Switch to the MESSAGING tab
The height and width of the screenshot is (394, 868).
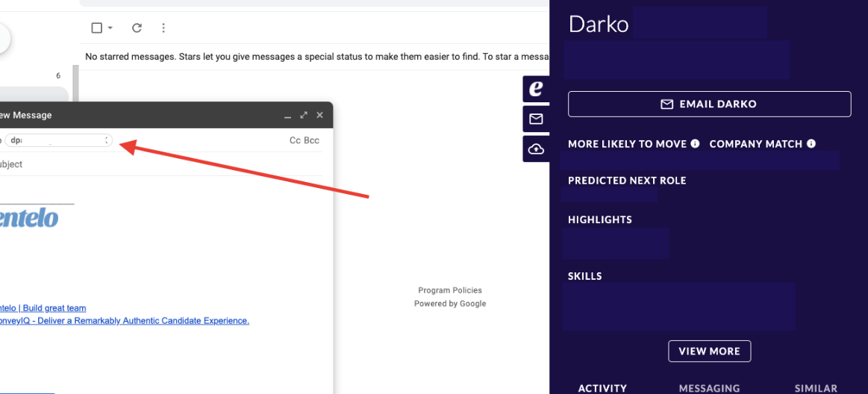click(x=709, y=389)
